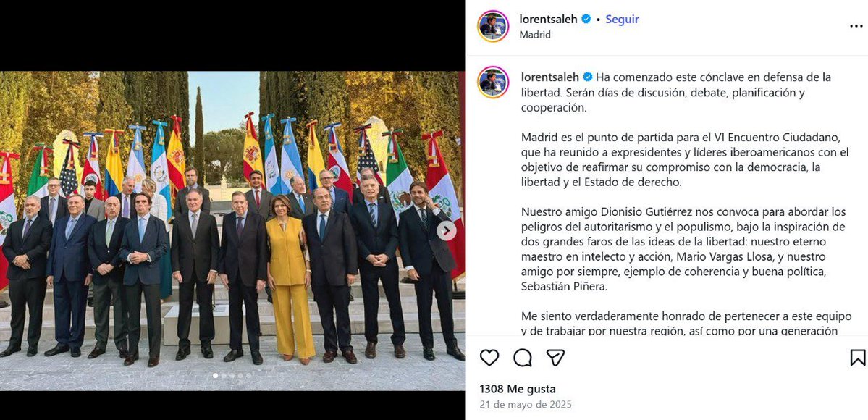Share the post via paper plane icon
Viewport: 868px width, 420px height.
(x=555, y=358)
